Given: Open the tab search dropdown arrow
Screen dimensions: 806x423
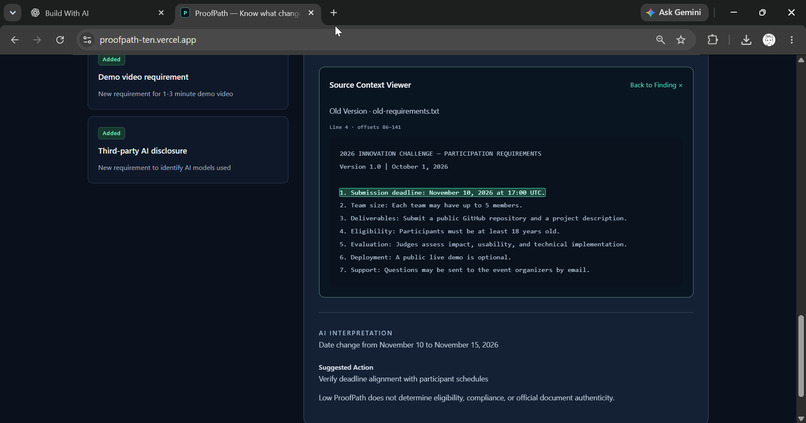Looking at the screenshot, I should pyautogui.click(x=12, y=13).
